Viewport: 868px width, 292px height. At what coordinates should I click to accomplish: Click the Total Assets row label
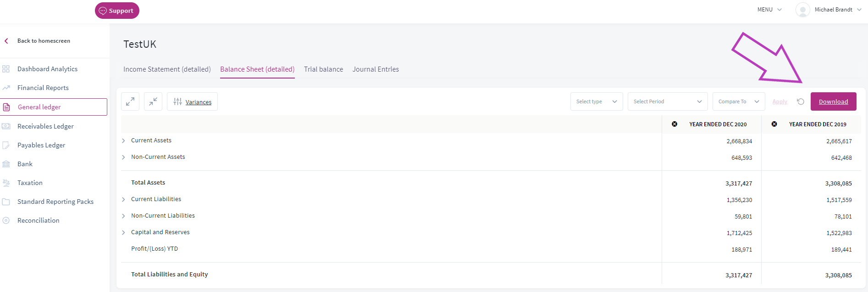pyautogui.click(x=148, y=183)
